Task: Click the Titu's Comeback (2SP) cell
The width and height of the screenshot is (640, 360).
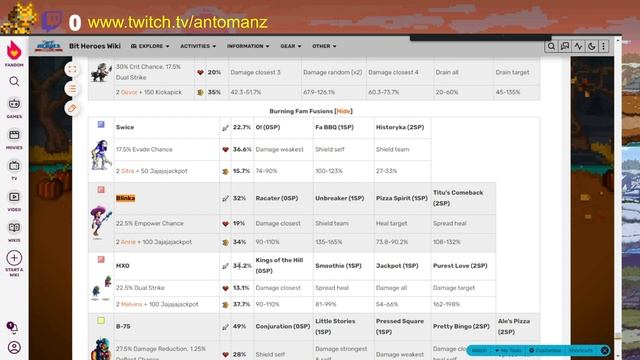Action: [x=463, y=198]
